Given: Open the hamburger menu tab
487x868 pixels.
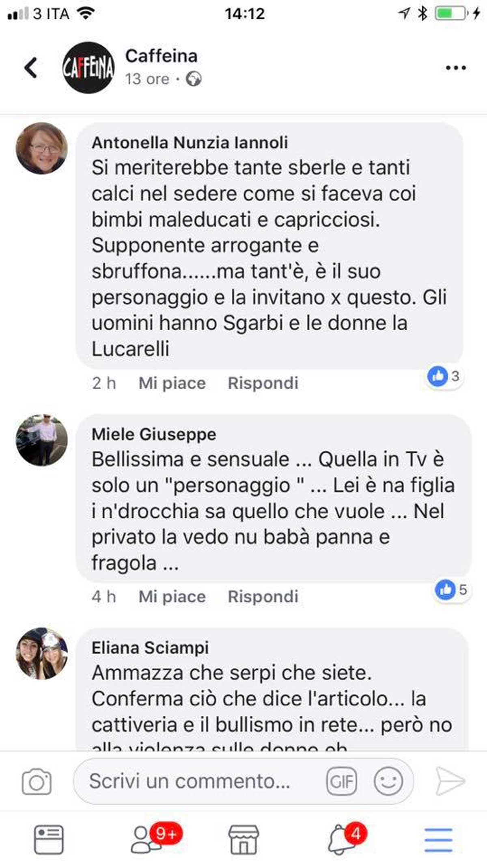Looking at the screenshot, I should (x=438, y=840).
